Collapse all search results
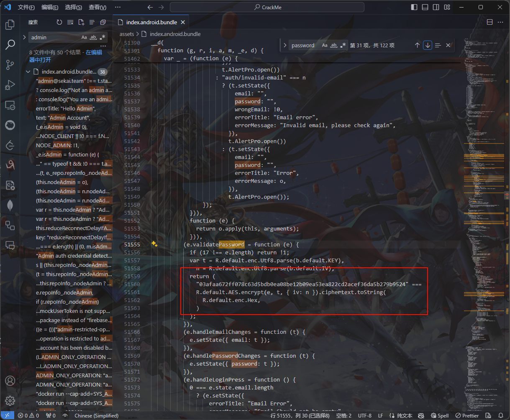The height and width of the screenshot is (420, 510). [x=103, y=22]
